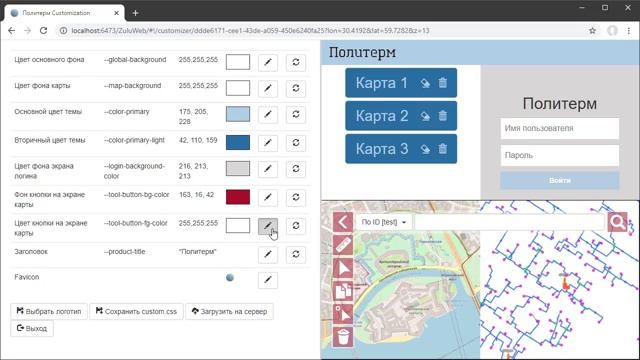Open the Карта 1 preview button
This screenshot has width=640, height=360.
tap(401, 83)
